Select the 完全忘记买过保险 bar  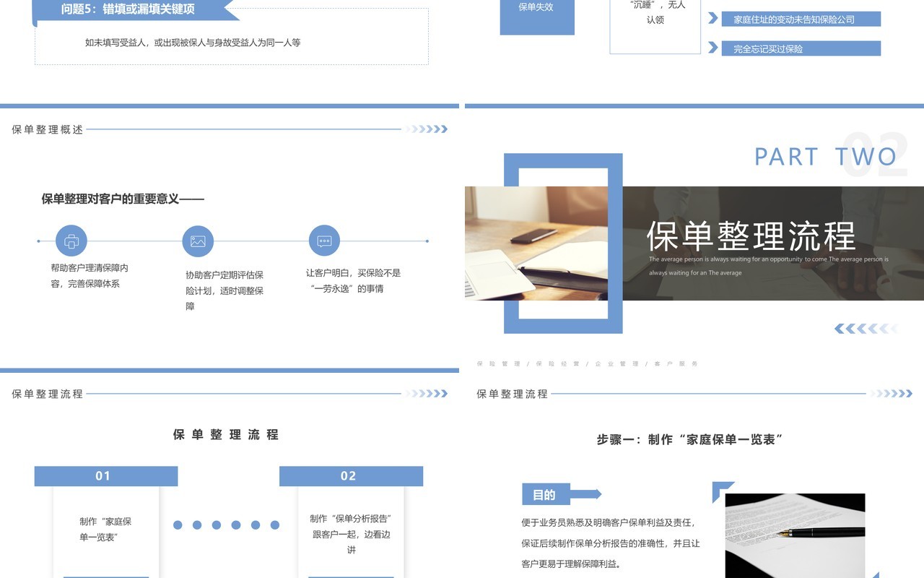(801, 48)
